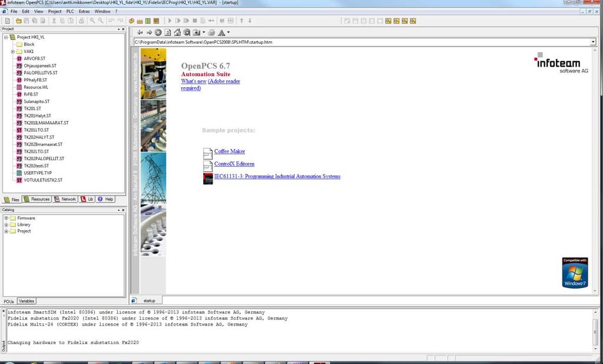Close the Catalog panel
The image size is (603, 364).
click(123, 210)
